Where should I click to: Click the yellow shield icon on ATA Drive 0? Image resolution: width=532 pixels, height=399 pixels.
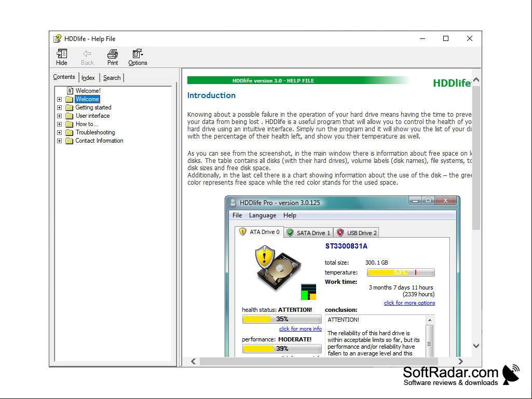coord(242,232)
